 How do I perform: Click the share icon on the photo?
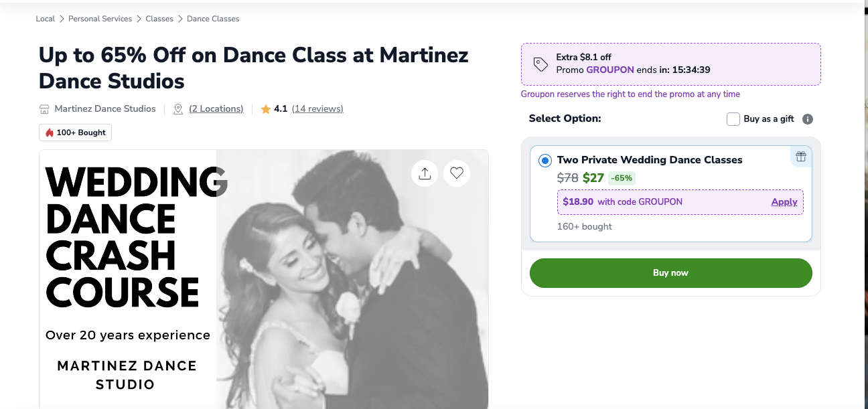click(x=425, y=173)
